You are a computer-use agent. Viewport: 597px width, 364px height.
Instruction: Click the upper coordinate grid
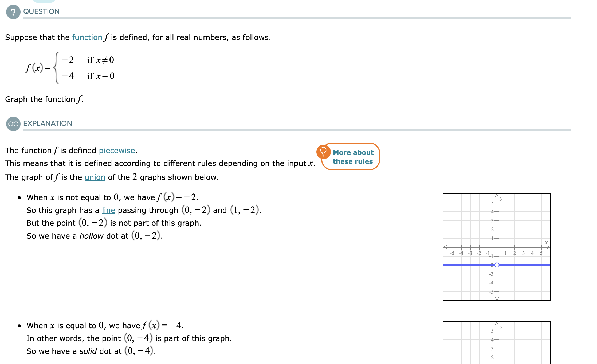[497, 247]
